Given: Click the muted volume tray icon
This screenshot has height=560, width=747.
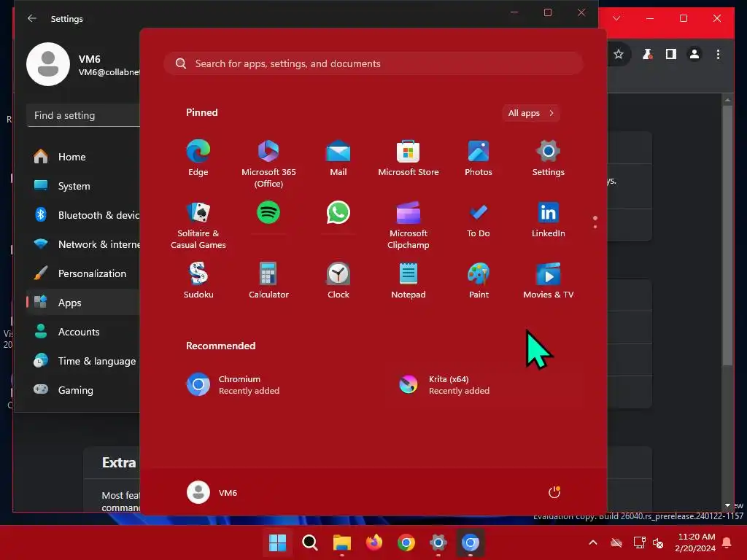Looking at the screenshot, I should pos(659,542).
